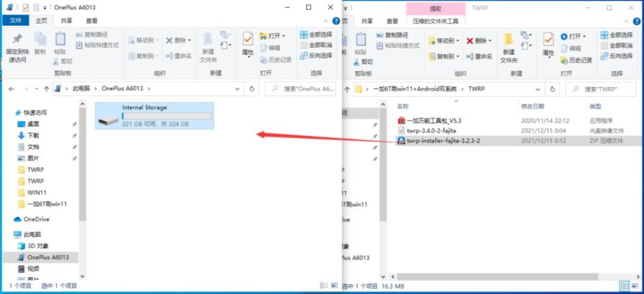The width and height of the screenshot is (644, 294).
Task: Click Copy path in TWRP window ribbon
Action: pyautogui.click(x=393, y=35)
